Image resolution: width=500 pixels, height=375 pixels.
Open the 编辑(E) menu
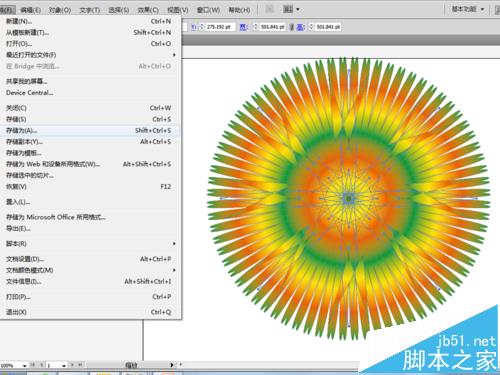click(31, 10)
